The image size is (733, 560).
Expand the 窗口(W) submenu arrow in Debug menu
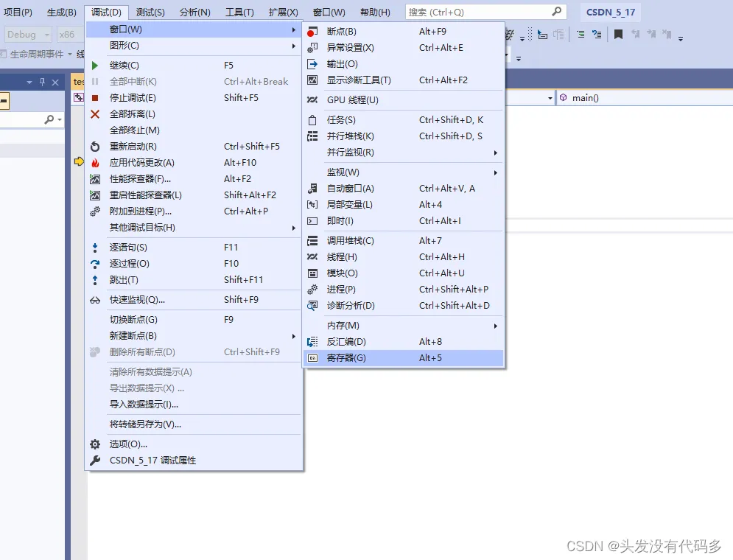(294, 29)
